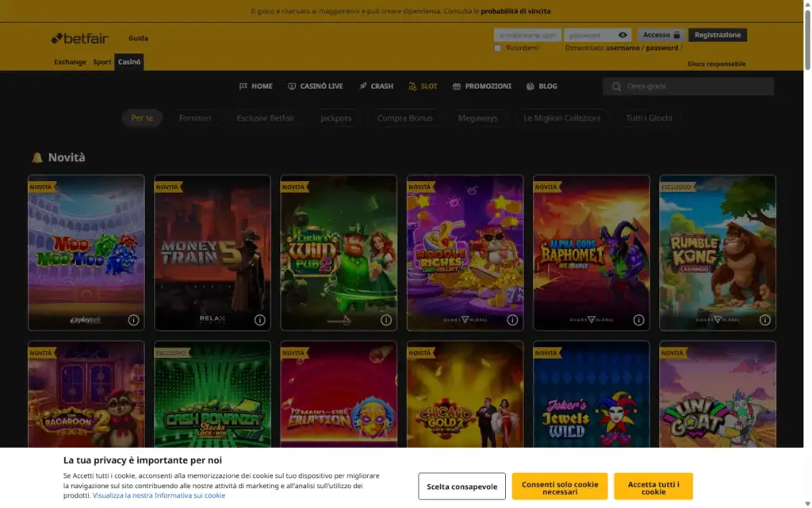The height and width of the screenshot is (508, 812).
Task: Click Consenti solo cookie necessari
Action: [560, 487]
